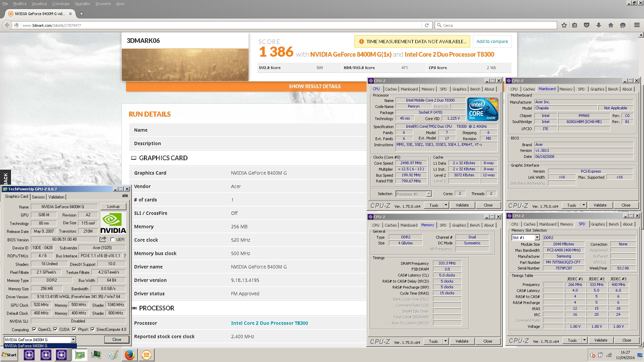Open Slot #1 dropdown in CPU-Z SPD window
644x362 pixels.
tap(537, 238)
